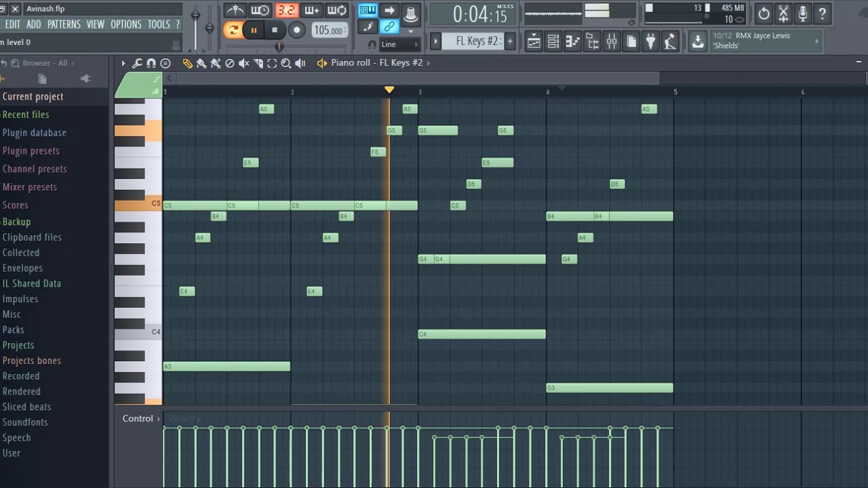Select the Playback scrub tool
Image resolution: width=868 pixels, height=488 pixels.
[x=300, y=63]
